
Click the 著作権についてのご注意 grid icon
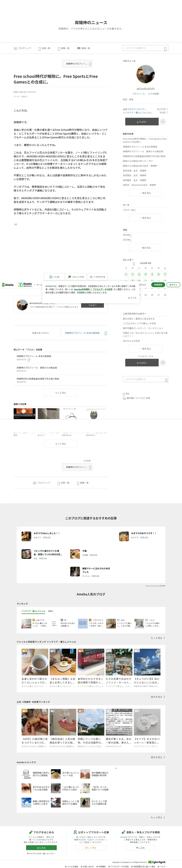click(125, 398)
